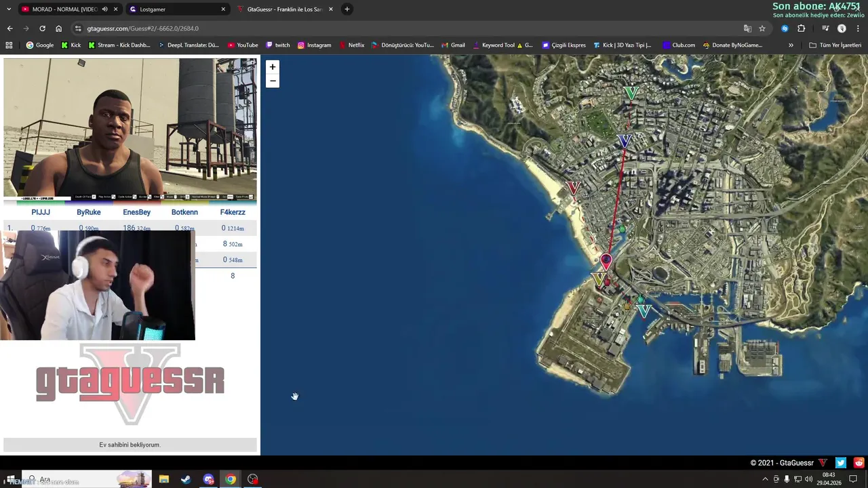
Task: Select the green V marker at the map top
Action: [x=631, y=93]
